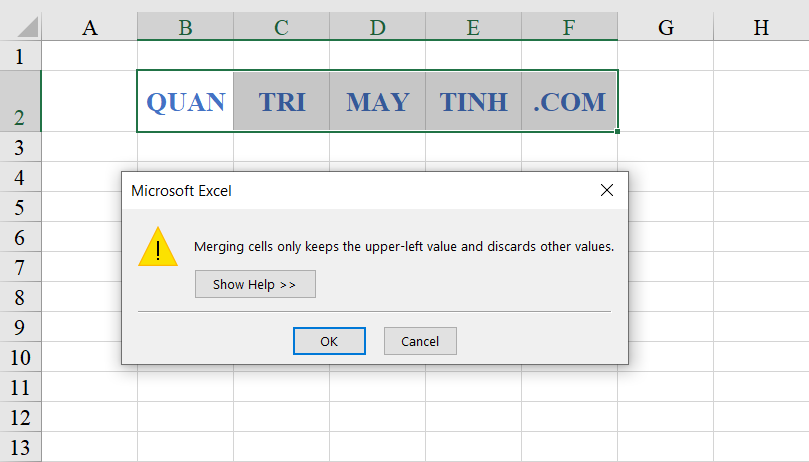This screenshot has width=809, height=462.
Task: Select row 1 header
Action: pyautogui.click(x=20, y=56)
